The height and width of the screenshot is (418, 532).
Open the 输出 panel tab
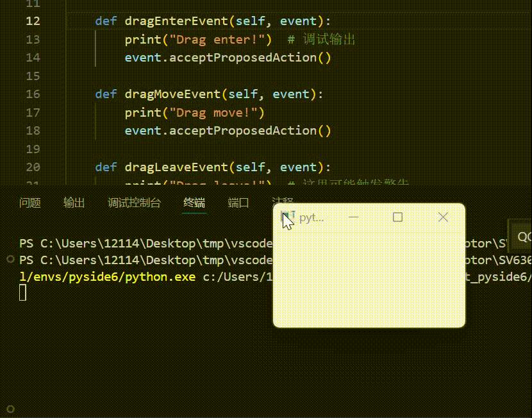coord(74,203)
